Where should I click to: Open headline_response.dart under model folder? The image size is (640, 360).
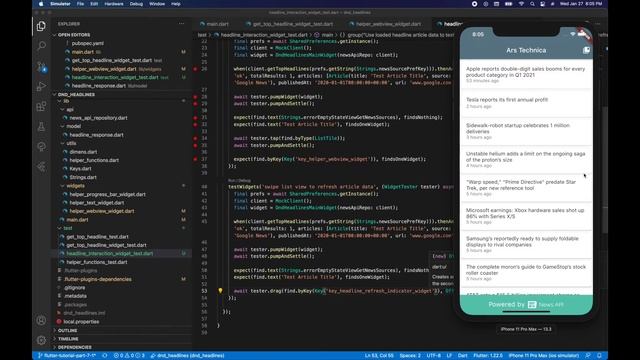point(96,135)
